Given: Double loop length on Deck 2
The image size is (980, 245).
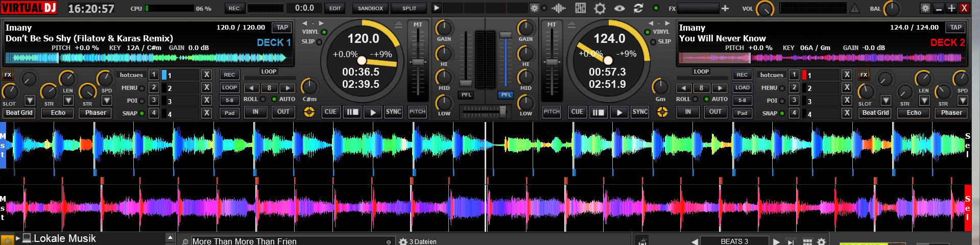Looking at the screenshot, I should click(720, 88).
